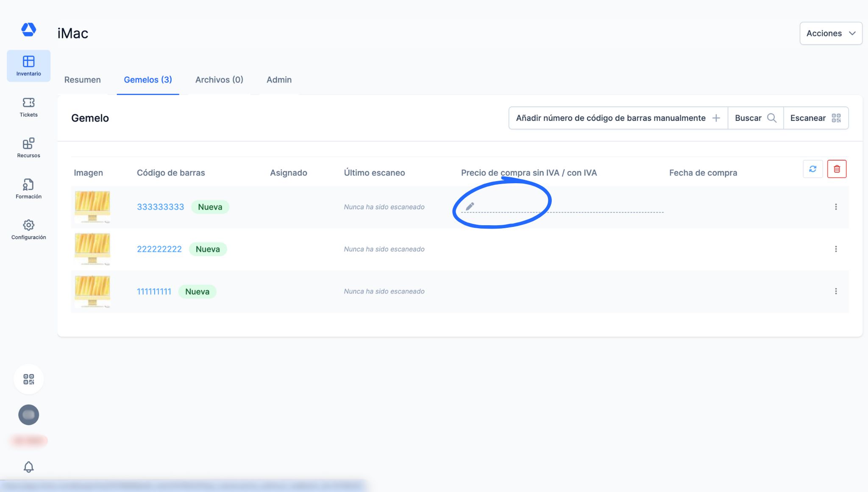Switch to the Archivos (0) tab

[x=219, y=80]
